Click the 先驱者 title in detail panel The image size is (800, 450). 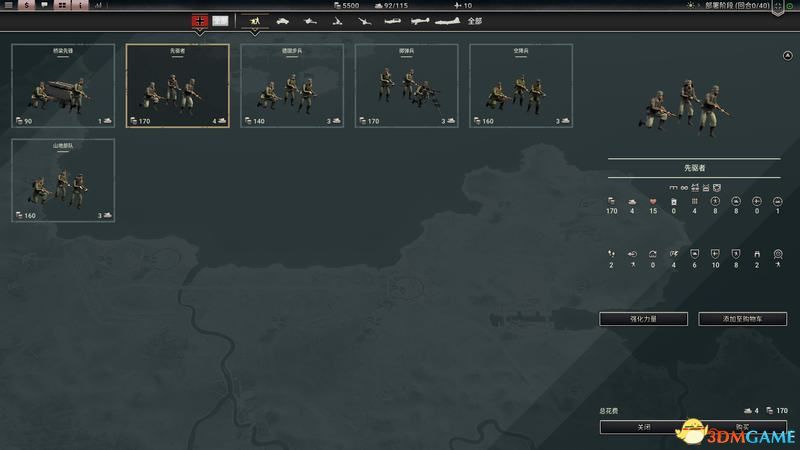coord(694,168)
